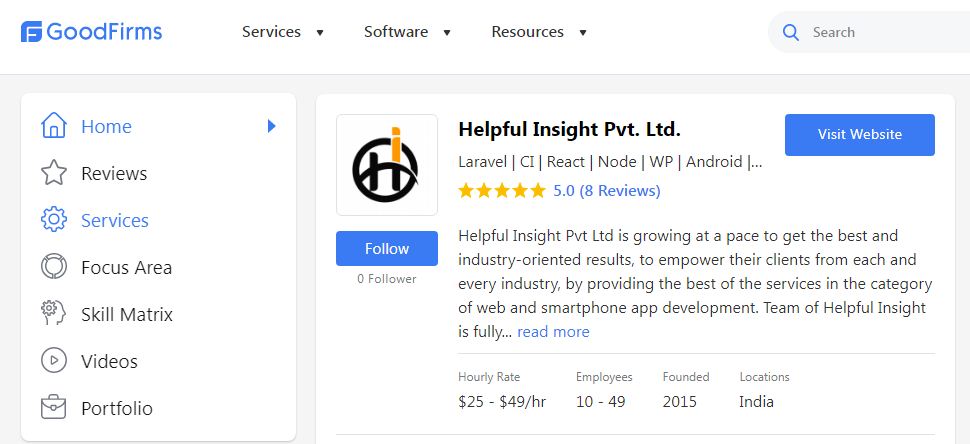Click the GoodFirms logo icon
970x444 pixels.
(32, 32)
